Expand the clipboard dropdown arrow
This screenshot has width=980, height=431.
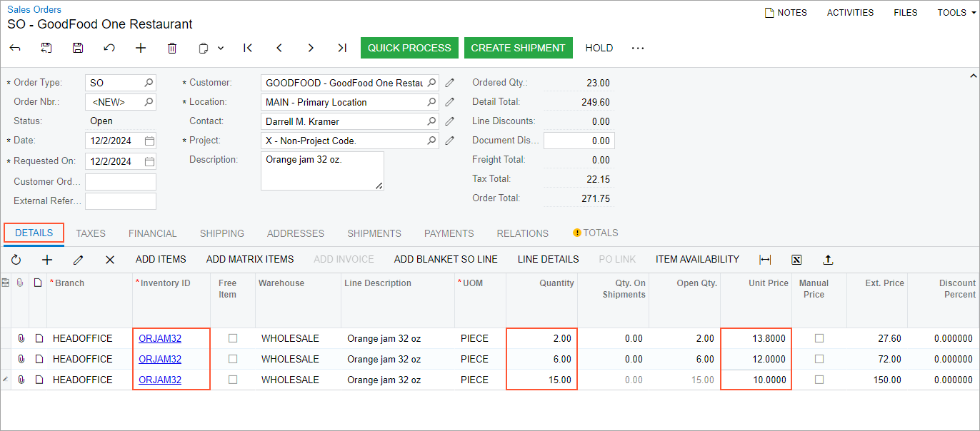pyautogui.click(x=221, y=48)
